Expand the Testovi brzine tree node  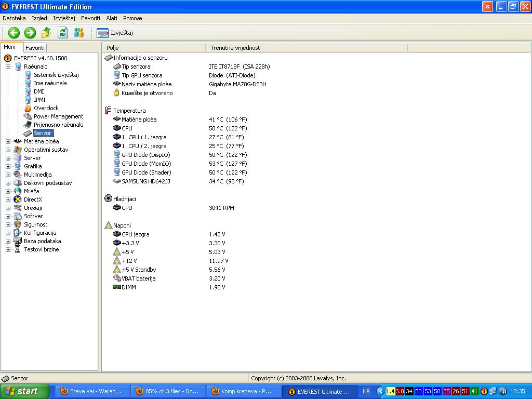[x=8, y=249]
